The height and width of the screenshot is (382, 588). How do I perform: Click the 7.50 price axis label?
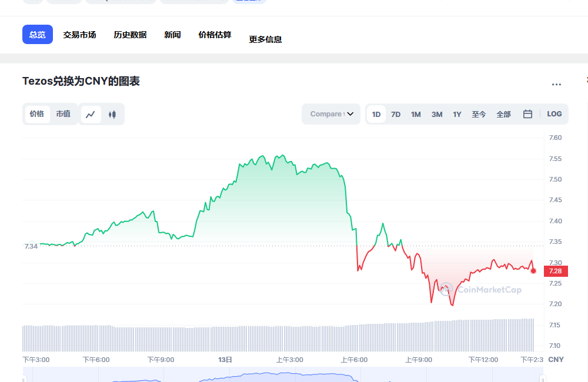(x=556, y=179)
